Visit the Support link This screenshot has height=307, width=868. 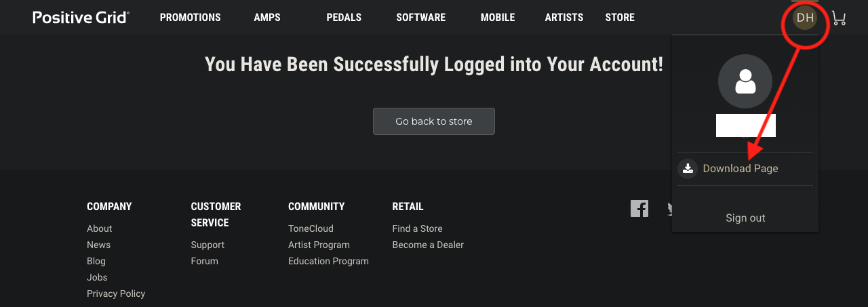point(208,245)
